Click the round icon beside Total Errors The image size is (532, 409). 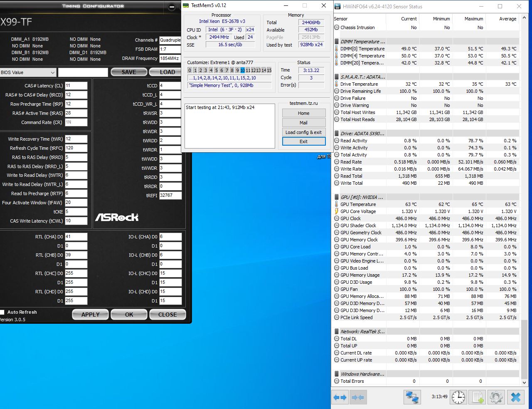[337, 381]
